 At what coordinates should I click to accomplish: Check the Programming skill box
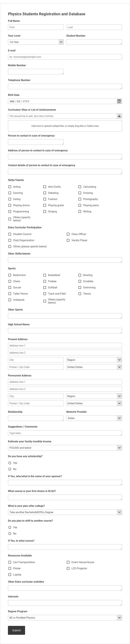(10, 212)
